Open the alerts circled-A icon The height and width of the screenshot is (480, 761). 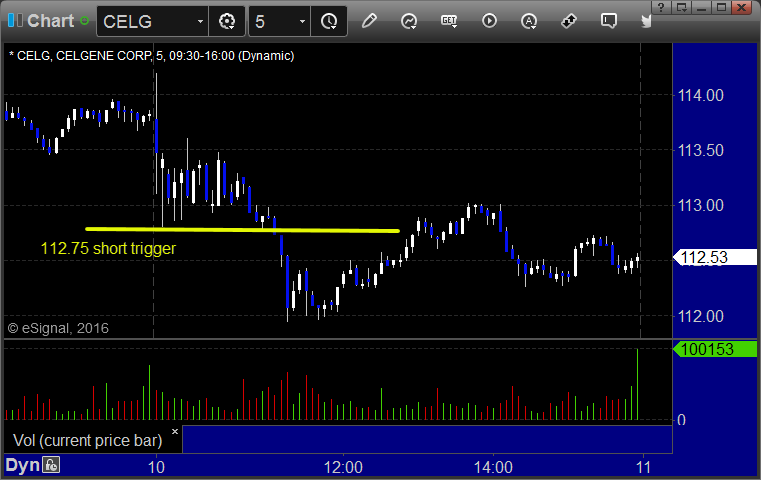pos(529,21)
